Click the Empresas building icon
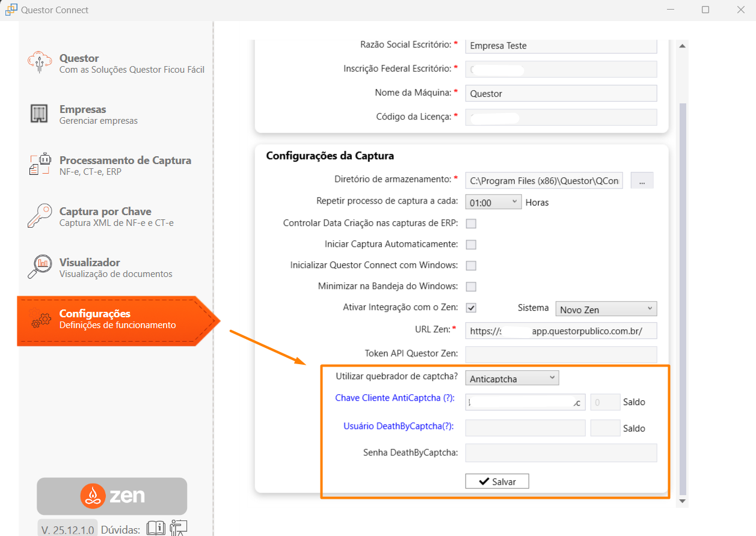 click(40, 114)
